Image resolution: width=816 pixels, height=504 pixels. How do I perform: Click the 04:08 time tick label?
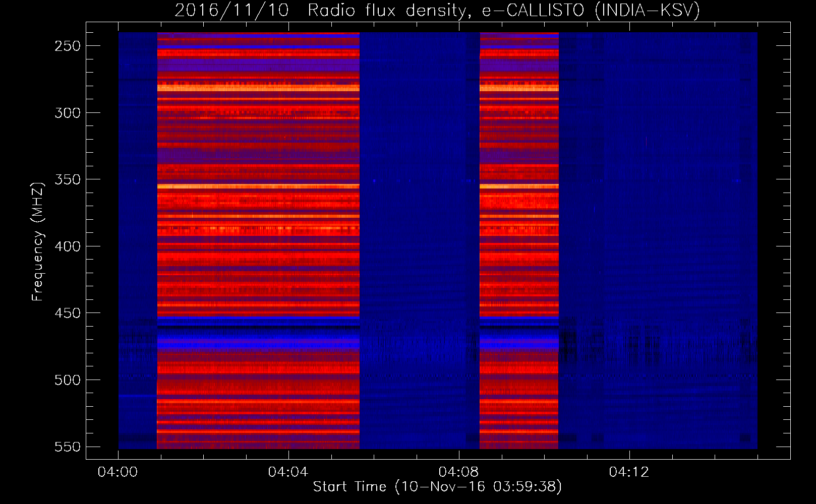(458, 472)
